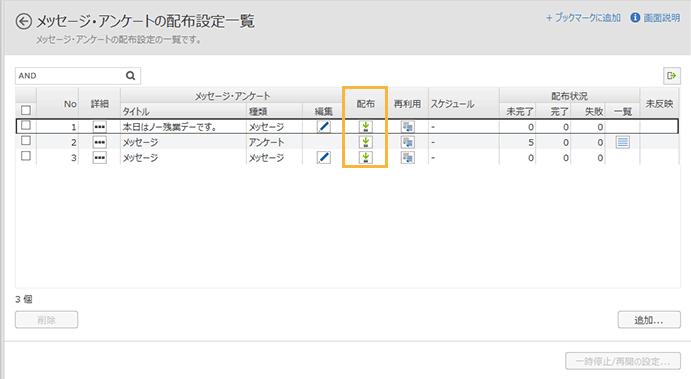The image size is (691, 379).
Task: Reuse the survey in row 2
Action: pyautogui.click(x=408, y=142)
